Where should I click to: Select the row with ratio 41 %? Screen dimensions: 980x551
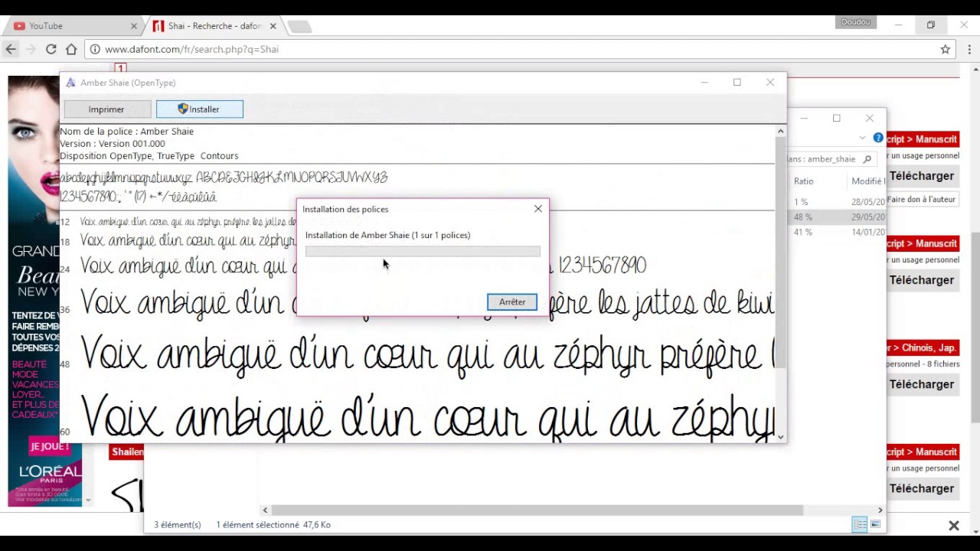[x=837, y=232]
